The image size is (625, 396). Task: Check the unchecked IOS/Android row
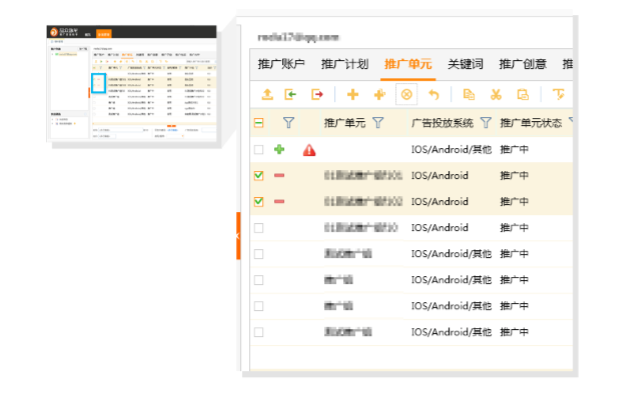(x=259, y=228)
